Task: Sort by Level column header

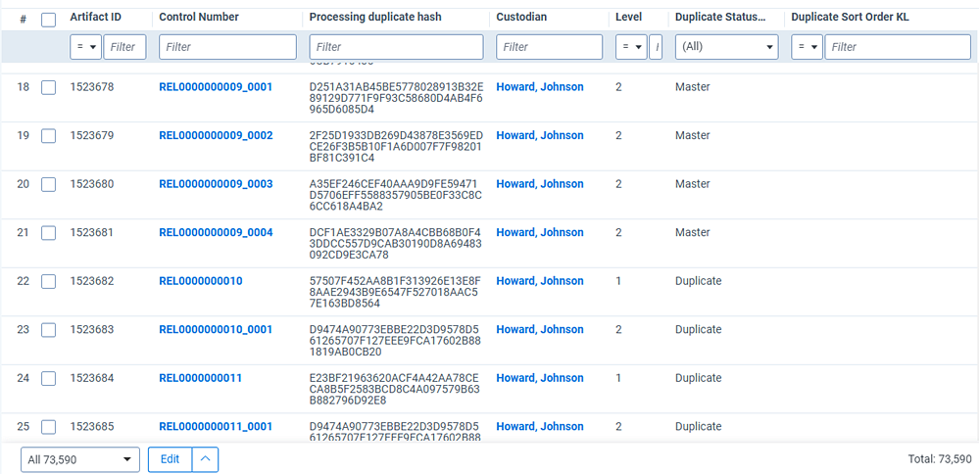Action: pos(628,18)
